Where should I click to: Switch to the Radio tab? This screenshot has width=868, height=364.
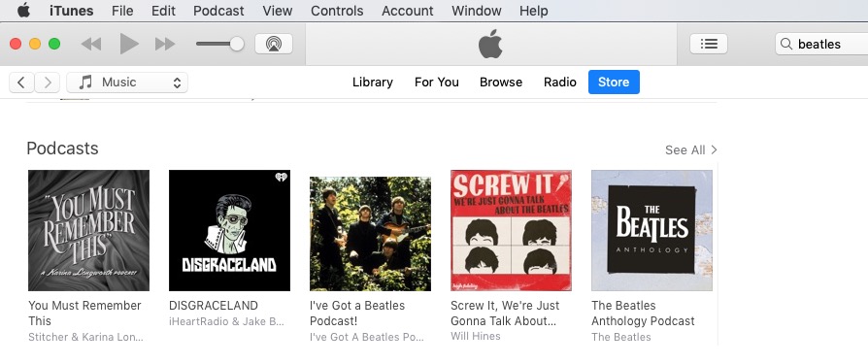[559, 82]
